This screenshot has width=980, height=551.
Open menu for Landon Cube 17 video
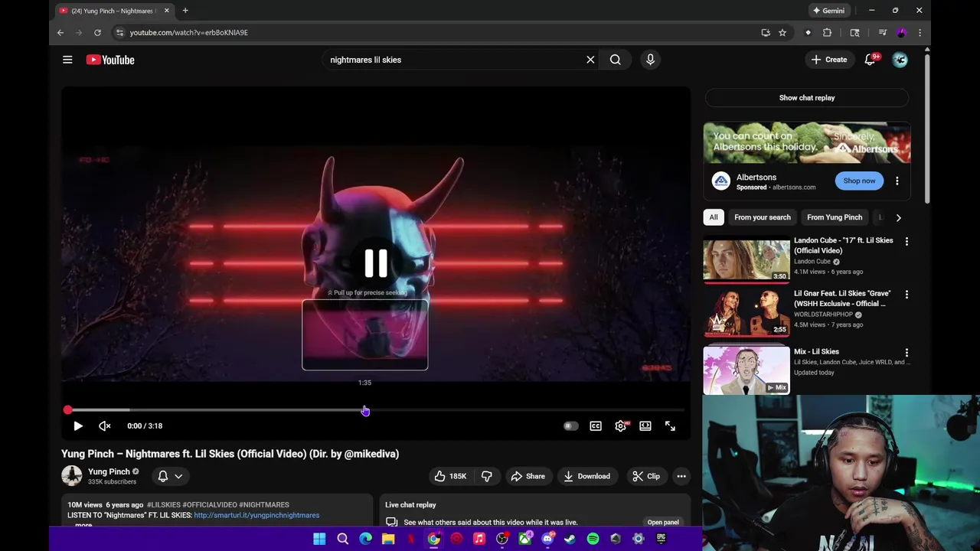click(906, 241)
